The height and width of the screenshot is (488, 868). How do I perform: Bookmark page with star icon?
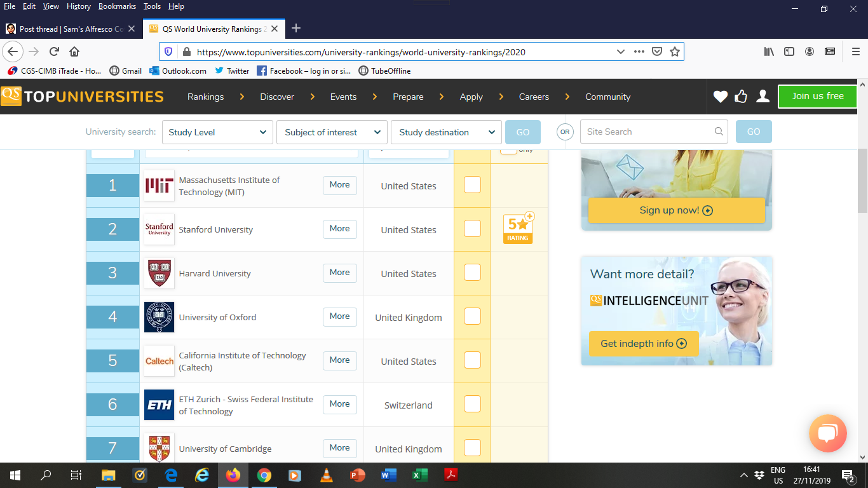click(x=675, y=51)
